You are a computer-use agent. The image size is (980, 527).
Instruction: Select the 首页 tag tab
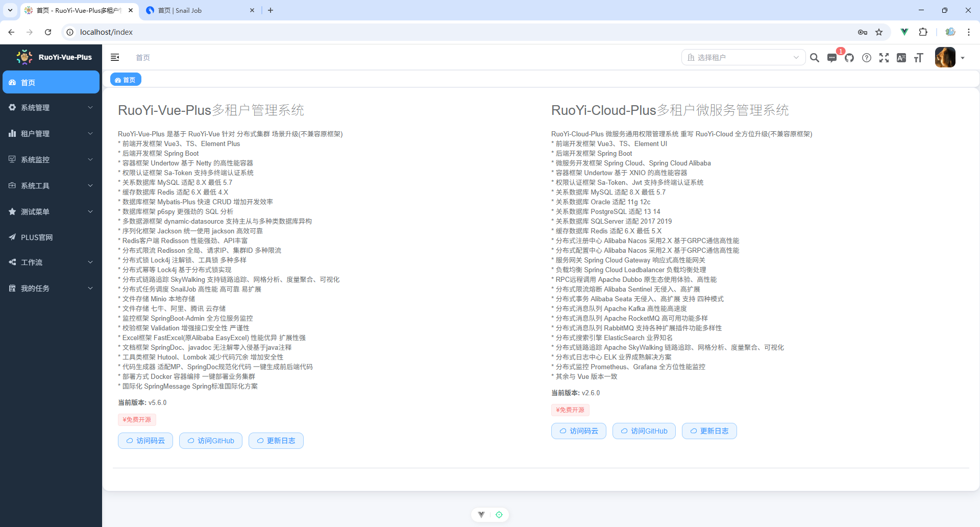(126, 80)
